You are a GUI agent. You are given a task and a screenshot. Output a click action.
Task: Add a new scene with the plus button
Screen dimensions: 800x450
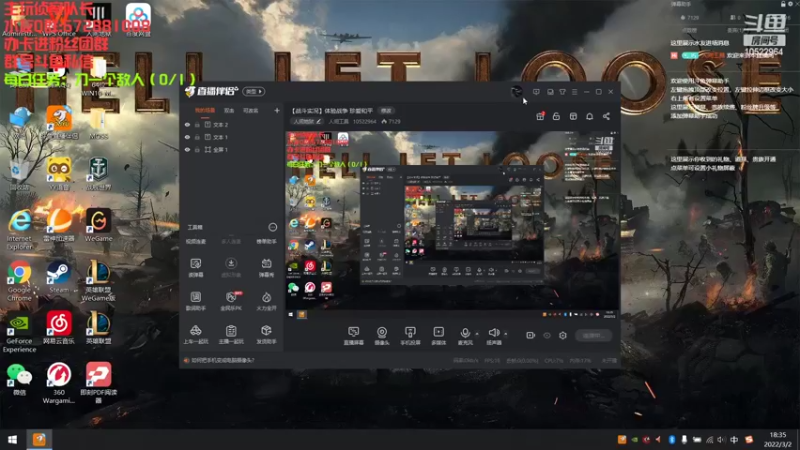tap(277, 110)
